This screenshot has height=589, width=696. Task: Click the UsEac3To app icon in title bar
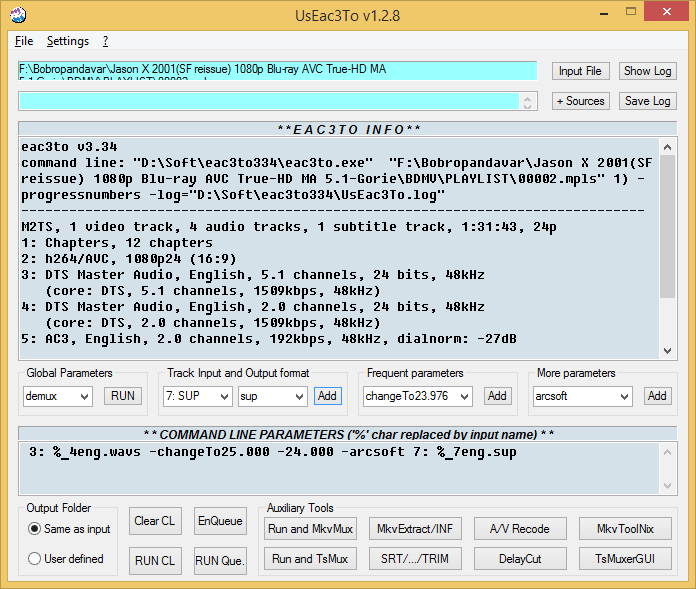(18, 15)
